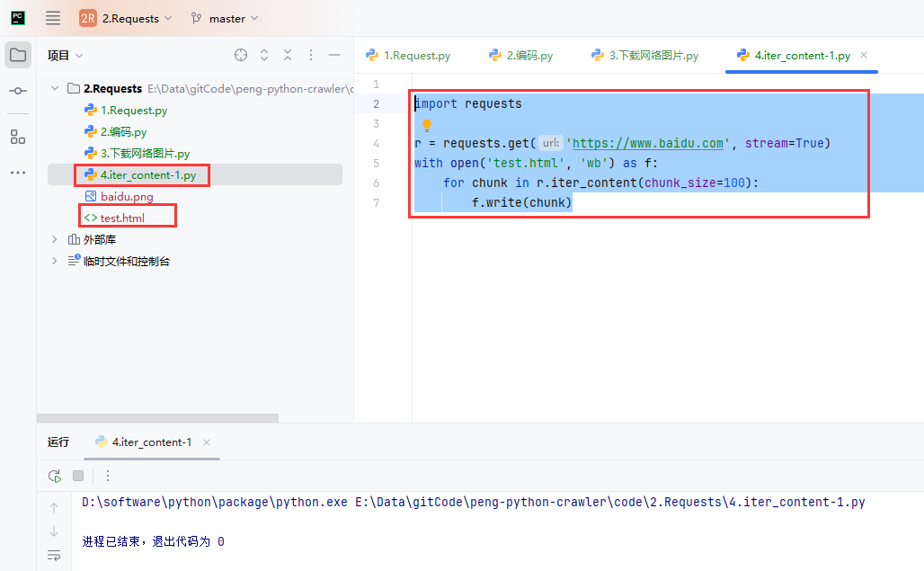Open project panel options kebab menu
The width and height of the screenshot is (924, 571).
(311, 56)
